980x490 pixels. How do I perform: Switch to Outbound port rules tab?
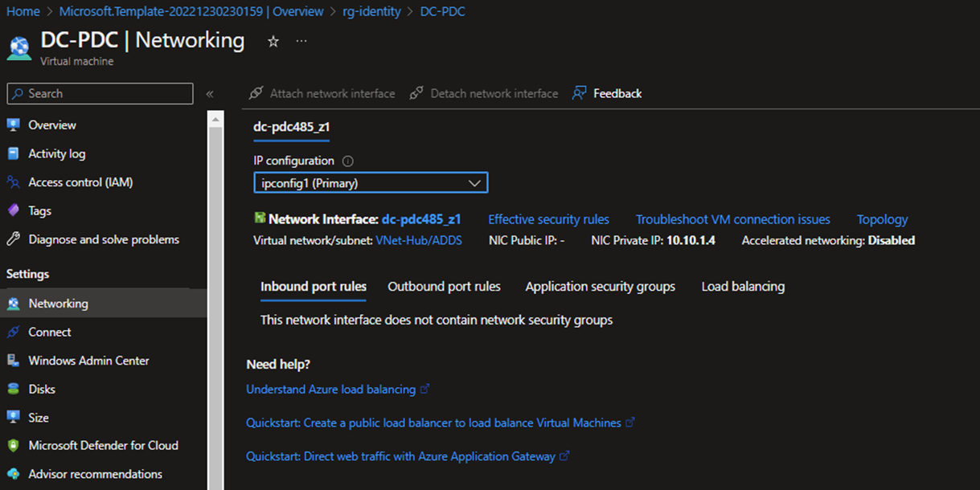click(x=444, y=287)
